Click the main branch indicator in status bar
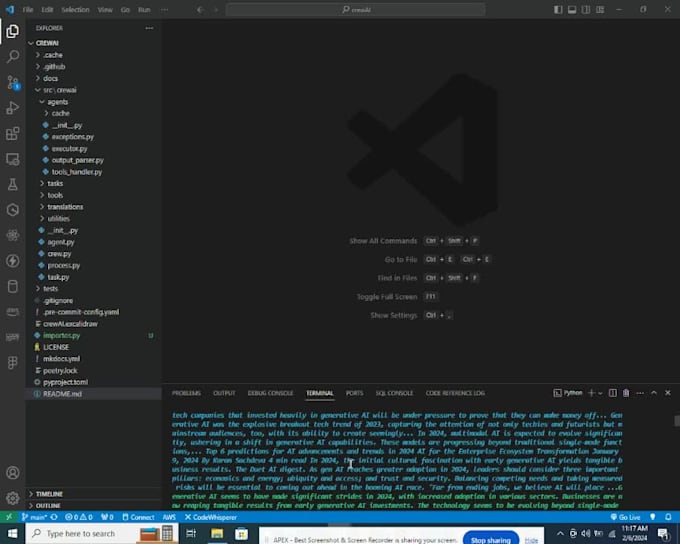 tap(34, 517)
